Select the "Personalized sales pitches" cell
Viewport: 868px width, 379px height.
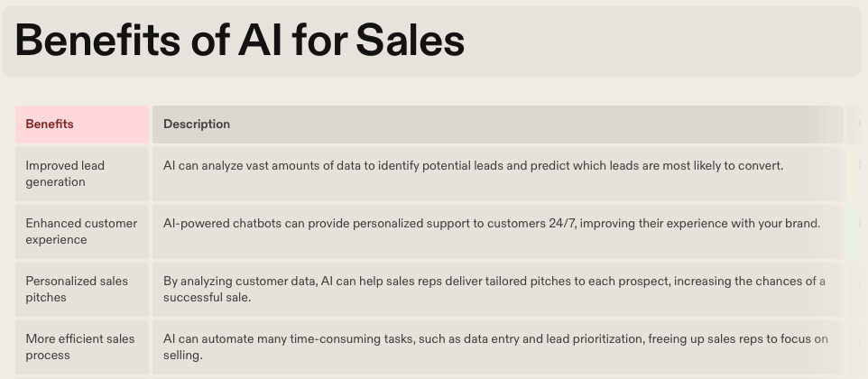[81, 290]
